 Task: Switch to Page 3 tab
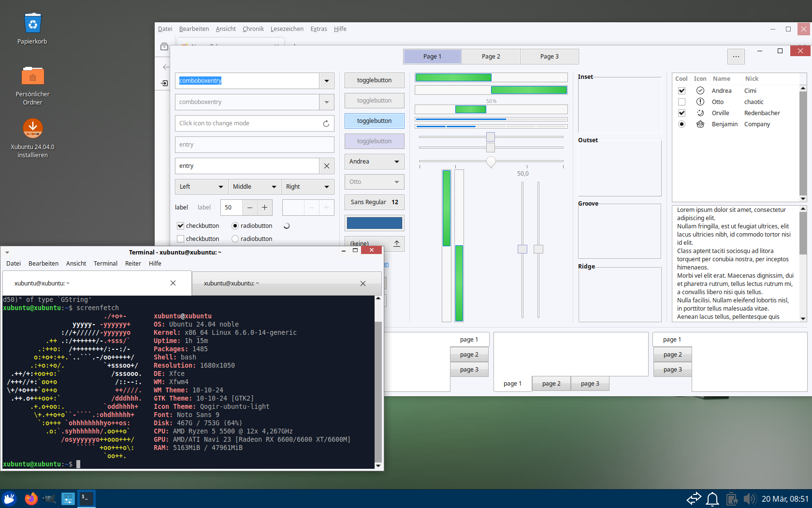(550, 57)
